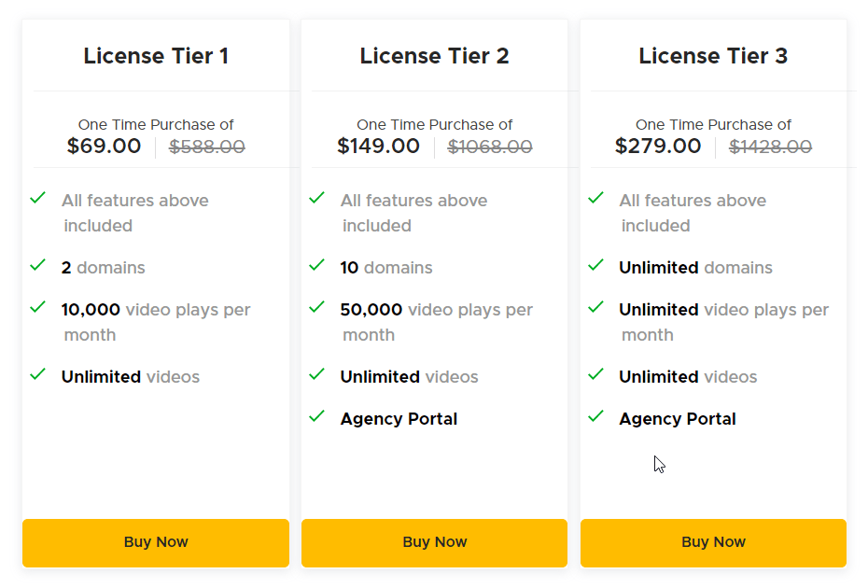Screen dimensions: 868x588
Task: Click Tier 3 'Agency Portal' checkmark icon
Action: click(x=595, y=417)
